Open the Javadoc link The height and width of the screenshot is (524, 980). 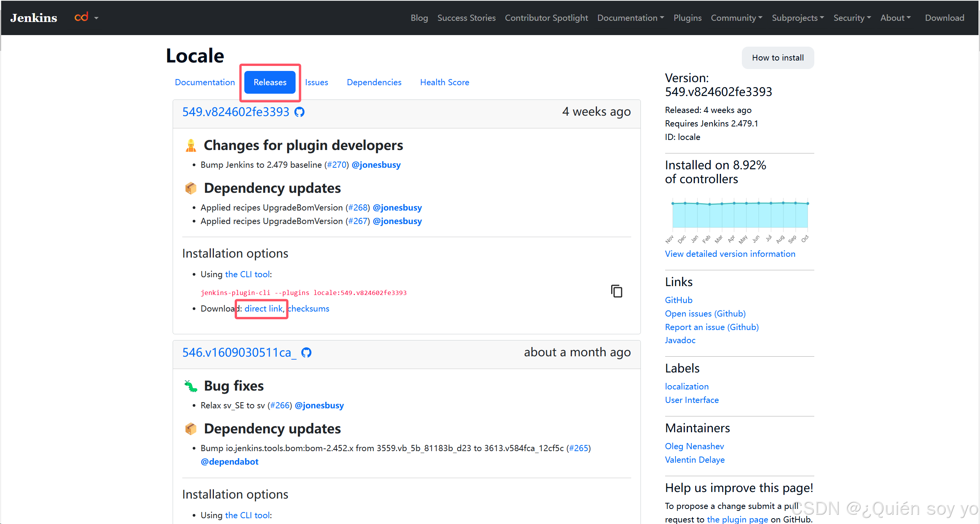point(680,340)
